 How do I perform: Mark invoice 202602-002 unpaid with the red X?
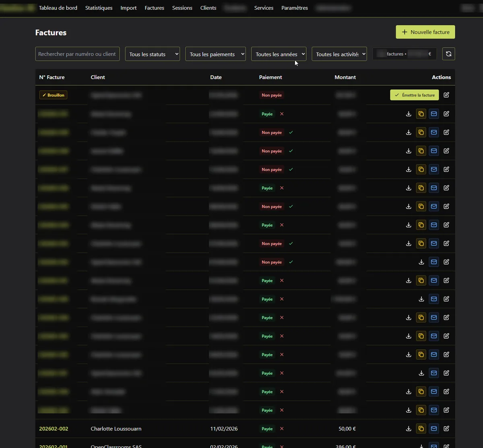pos(282,429)
